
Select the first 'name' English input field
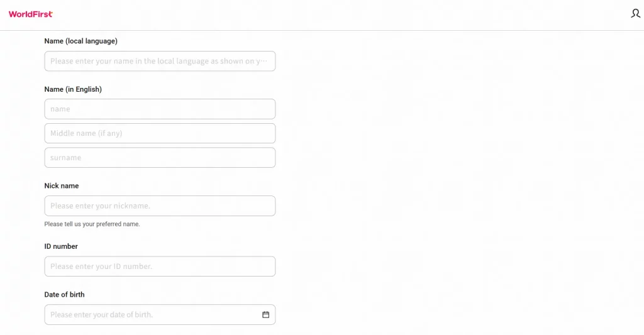point(160,109)
